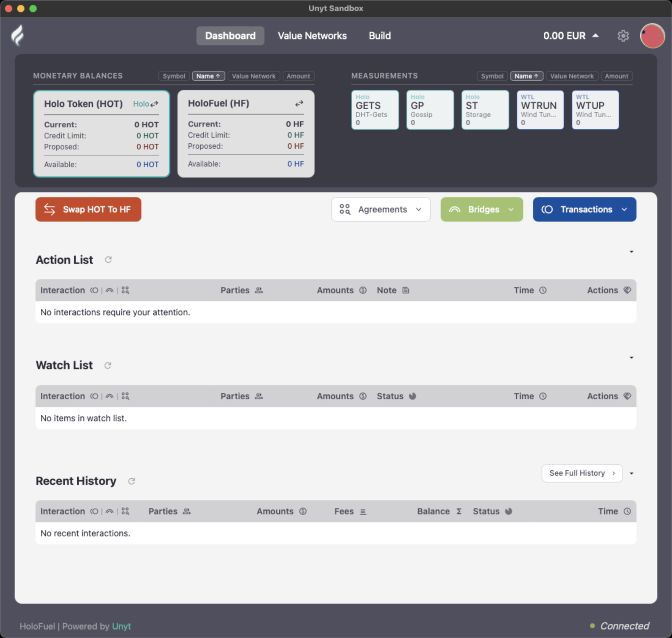Click the Actions tag icon in Watch List header
This screenshot has width=672, height=638.
[x=627, y=396]
